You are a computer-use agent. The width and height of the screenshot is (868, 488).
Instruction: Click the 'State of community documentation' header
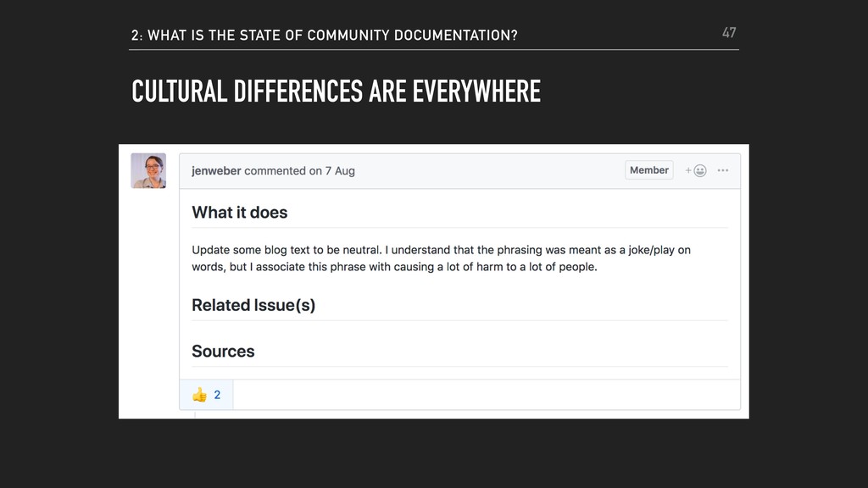(325, 36)
